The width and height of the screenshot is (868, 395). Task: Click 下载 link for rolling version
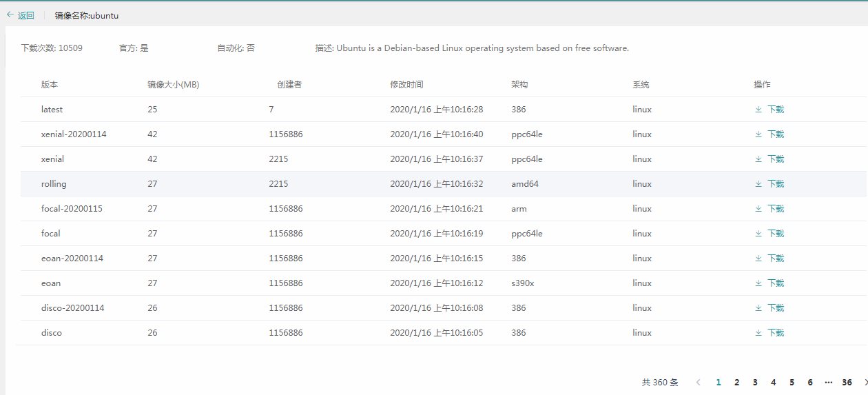[x=776, y=183]
